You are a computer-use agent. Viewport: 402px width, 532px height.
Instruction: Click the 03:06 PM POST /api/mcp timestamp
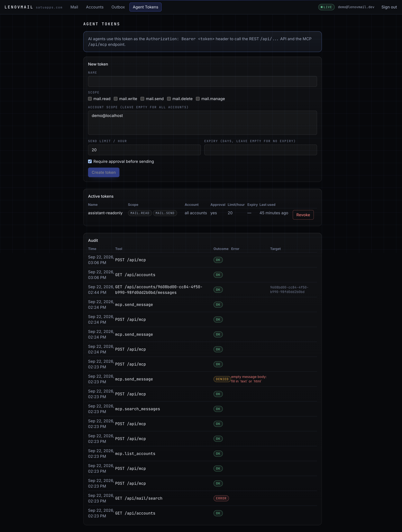point(101,260)
